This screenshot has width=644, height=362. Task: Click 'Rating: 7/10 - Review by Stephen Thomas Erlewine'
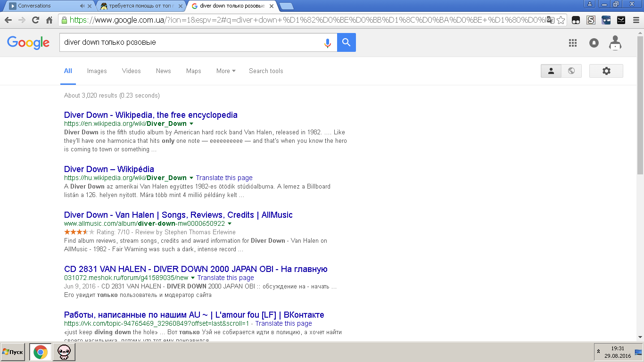(x=166, y=232)
